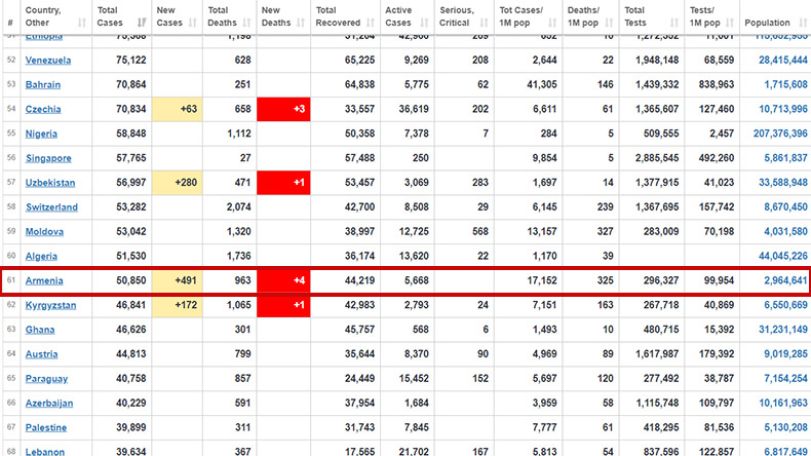Sort by Total Cases column icon

click(x=141, y=23)
